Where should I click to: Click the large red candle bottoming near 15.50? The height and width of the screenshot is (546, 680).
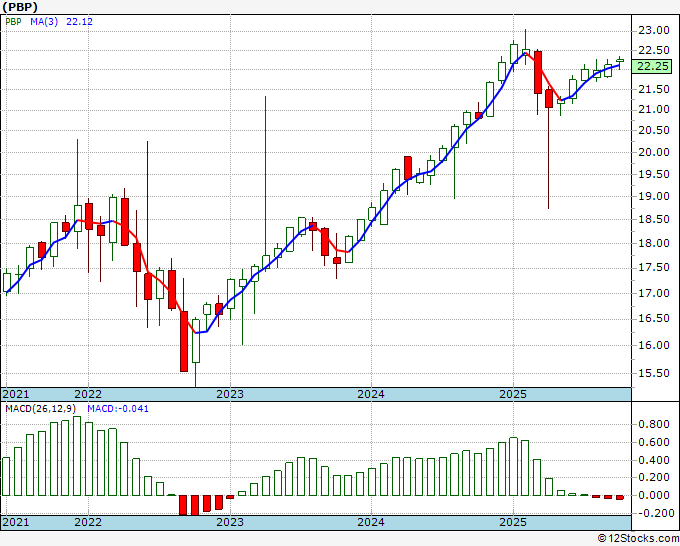[184, 341]
